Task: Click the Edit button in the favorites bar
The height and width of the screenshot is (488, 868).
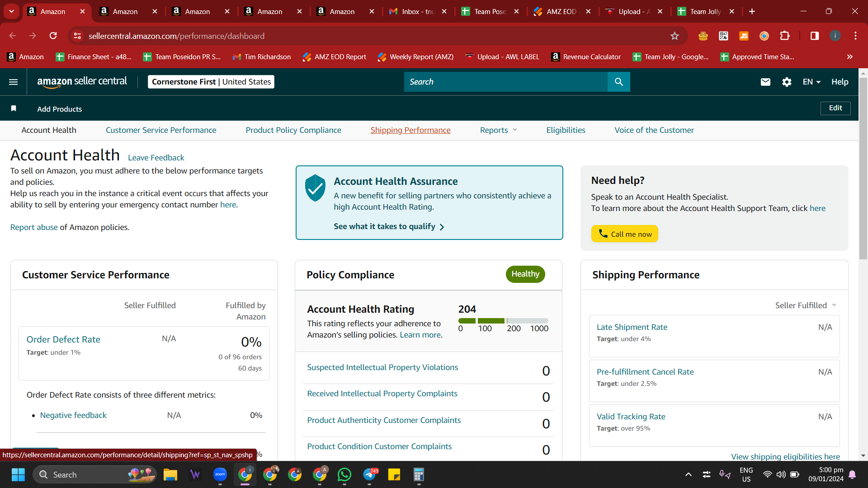Action: [835, 108]
